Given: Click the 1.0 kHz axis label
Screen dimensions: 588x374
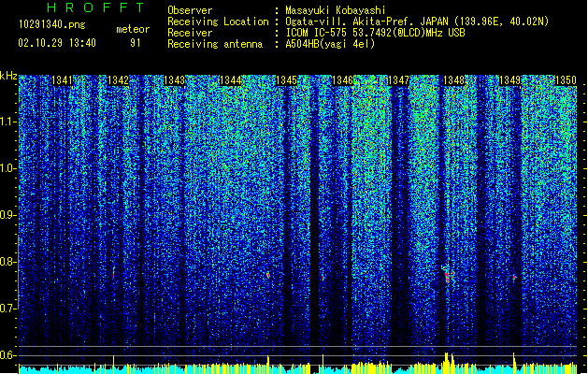Looking at the screenshot, I should tap(7, 168).
